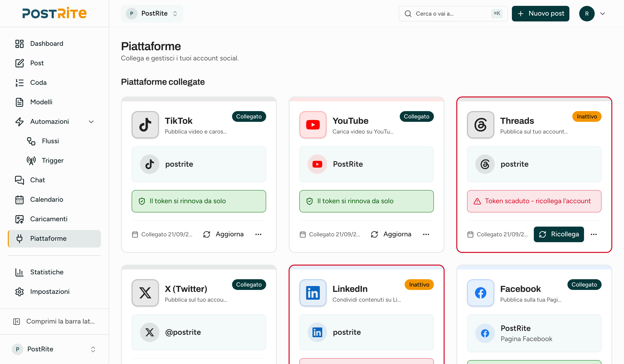624x364 pixels.
Task: Click Aggiorna on the YouTube card
Action: pos(391,234)
